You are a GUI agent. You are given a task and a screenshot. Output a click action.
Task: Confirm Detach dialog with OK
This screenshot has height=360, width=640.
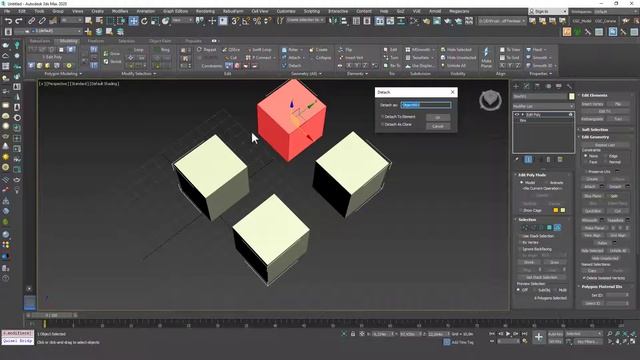pos(438,118)
